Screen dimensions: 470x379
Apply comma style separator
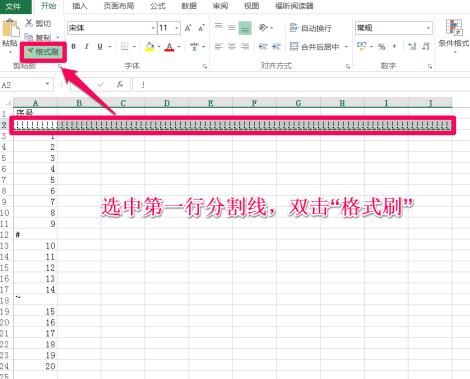coord(395,47)
